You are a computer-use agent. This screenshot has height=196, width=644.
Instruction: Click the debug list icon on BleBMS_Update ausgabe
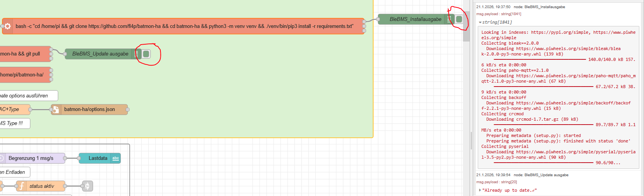(x=136, y=54)
